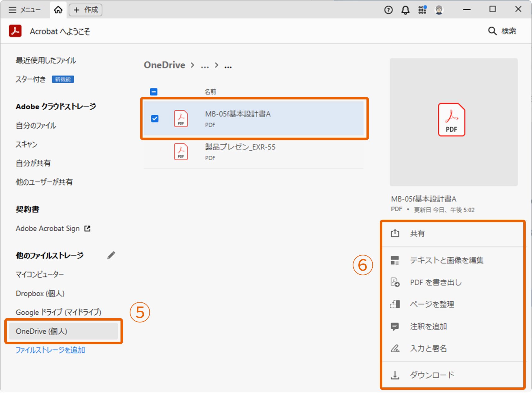This screenshot has height=393, width=532.
Task: Click the file name MB-05f基本設計書A in the list
Action: pyautogui.click(x=238, y=114)
